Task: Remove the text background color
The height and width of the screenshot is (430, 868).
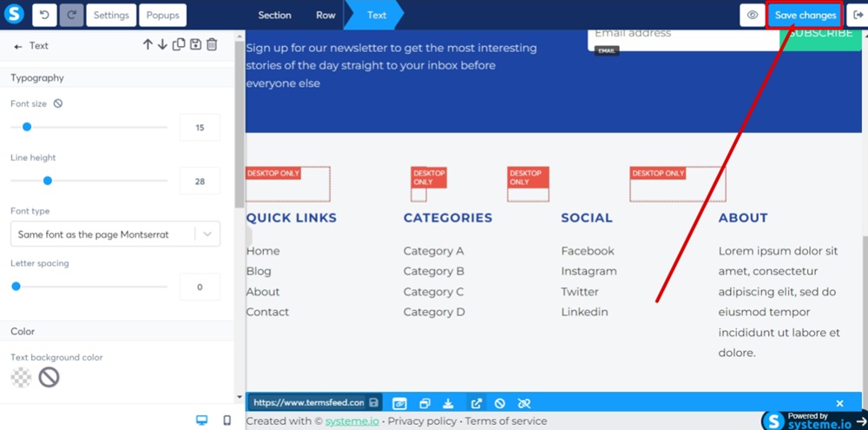Action: pos(49,378)
